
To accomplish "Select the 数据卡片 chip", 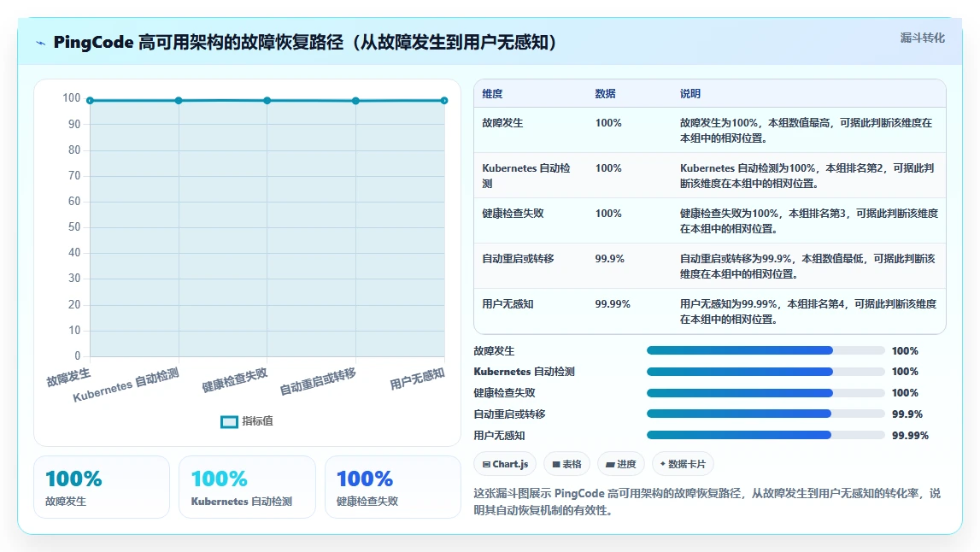I will (x=683, y=464).
